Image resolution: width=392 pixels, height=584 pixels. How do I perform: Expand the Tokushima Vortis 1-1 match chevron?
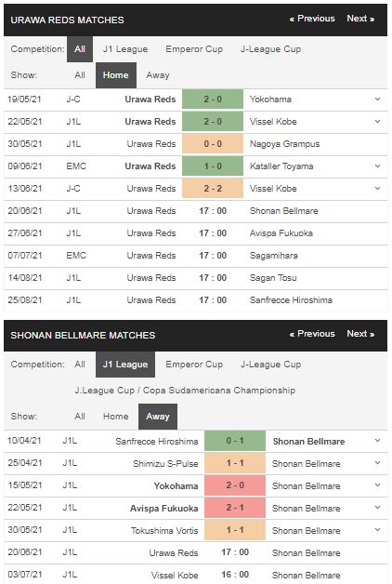pos(377,530)
